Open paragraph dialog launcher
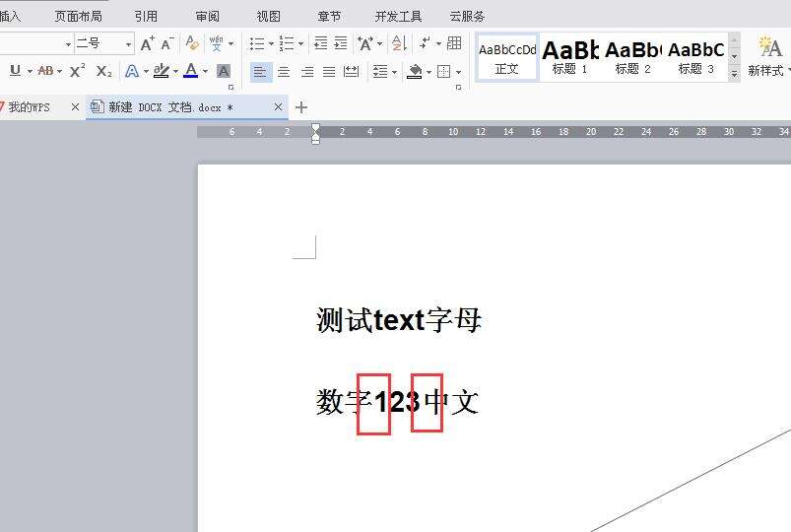Image resolution: width=791 pixels, height=532 pixels. [x=459, y=88]
